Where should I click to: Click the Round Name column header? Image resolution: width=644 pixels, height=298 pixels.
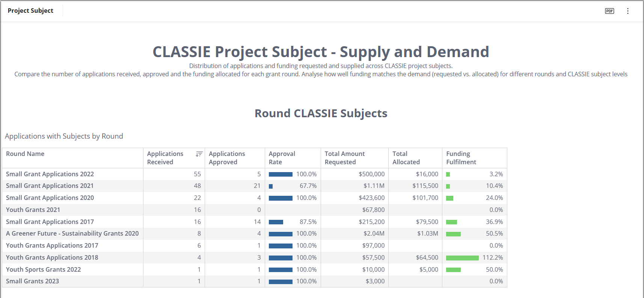click(x=25, y=154)
